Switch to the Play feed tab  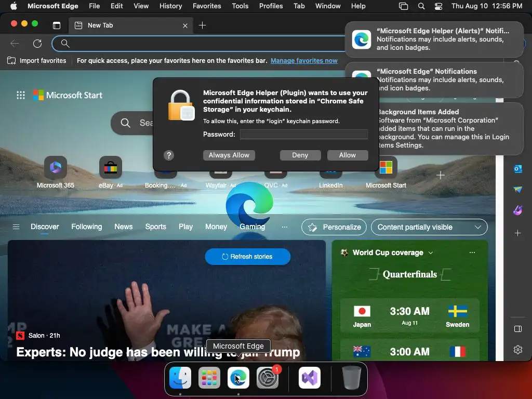185,227
